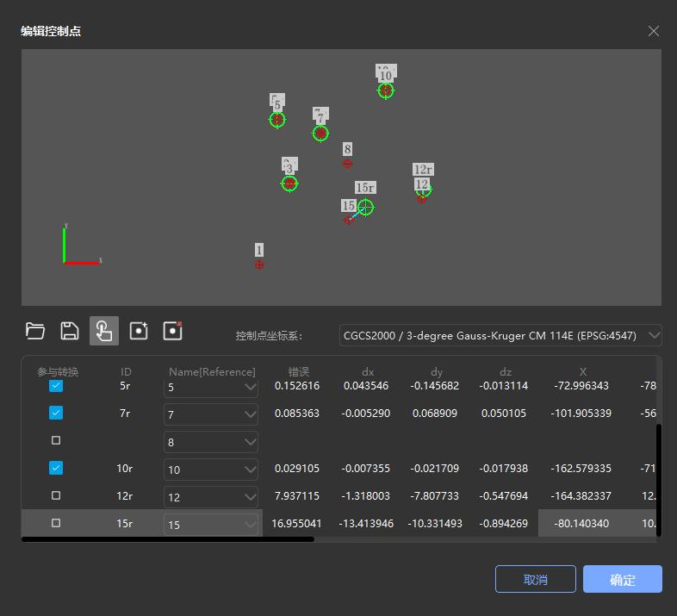Click the X value -80.140340
This screenshot has height=616, width=677.
click(x=581, y=524)
